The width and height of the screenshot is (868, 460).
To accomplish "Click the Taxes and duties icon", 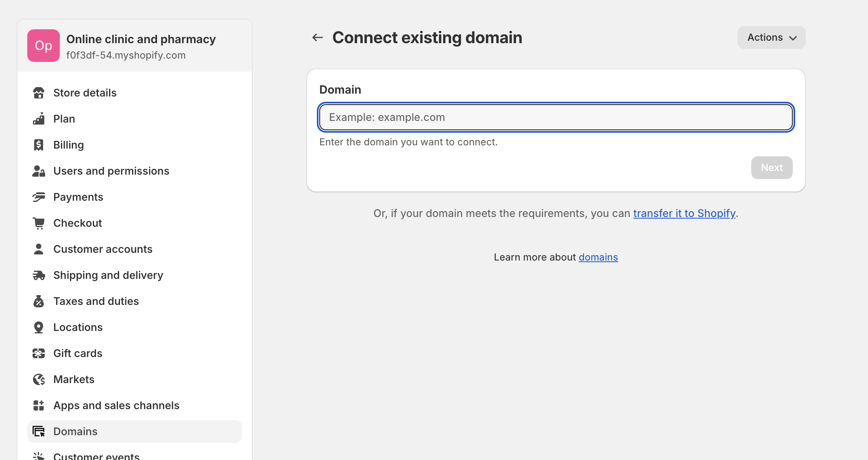I will 39,301.
